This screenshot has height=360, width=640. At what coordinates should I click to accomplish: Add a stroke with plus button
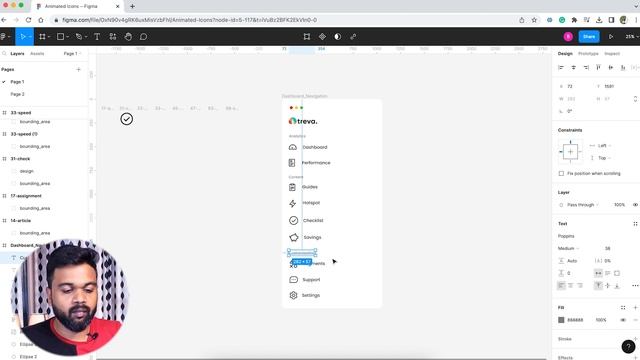635,339
